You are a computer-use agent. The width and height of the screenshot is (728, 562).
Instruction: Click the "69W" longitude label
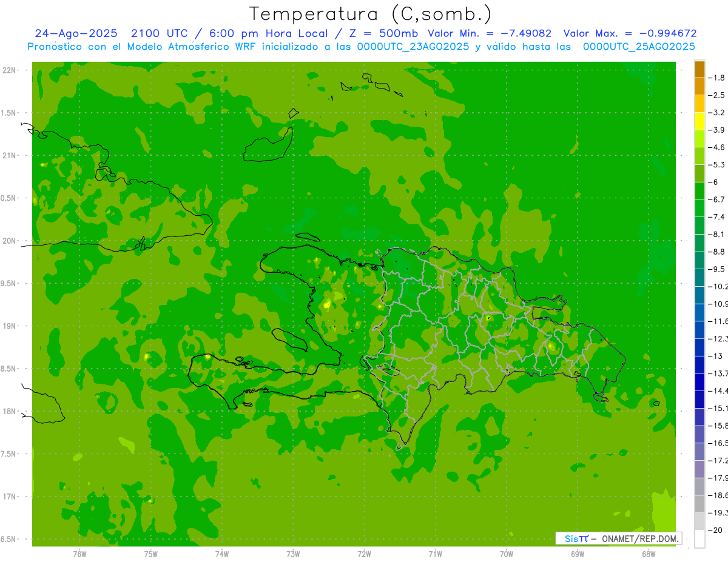pyautogui.click(x=578, y=554)
